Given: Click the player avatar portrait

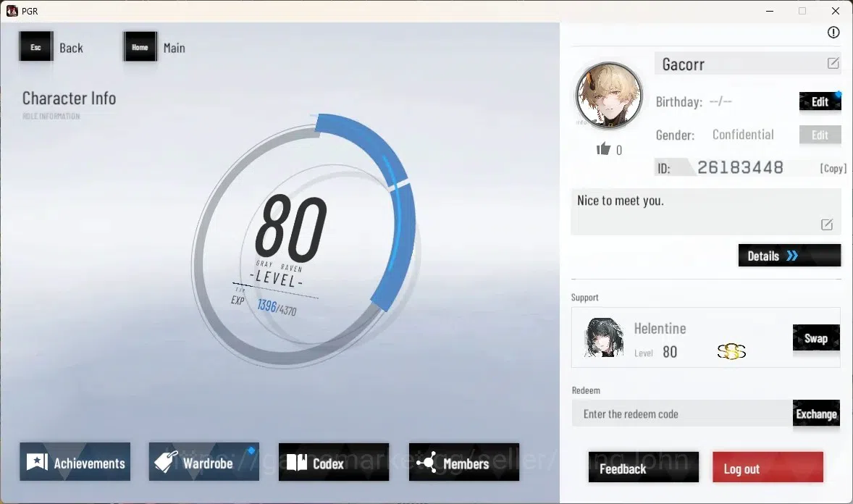Looking at the screenshot, I should pyautogui.click(x=609, y=96).
